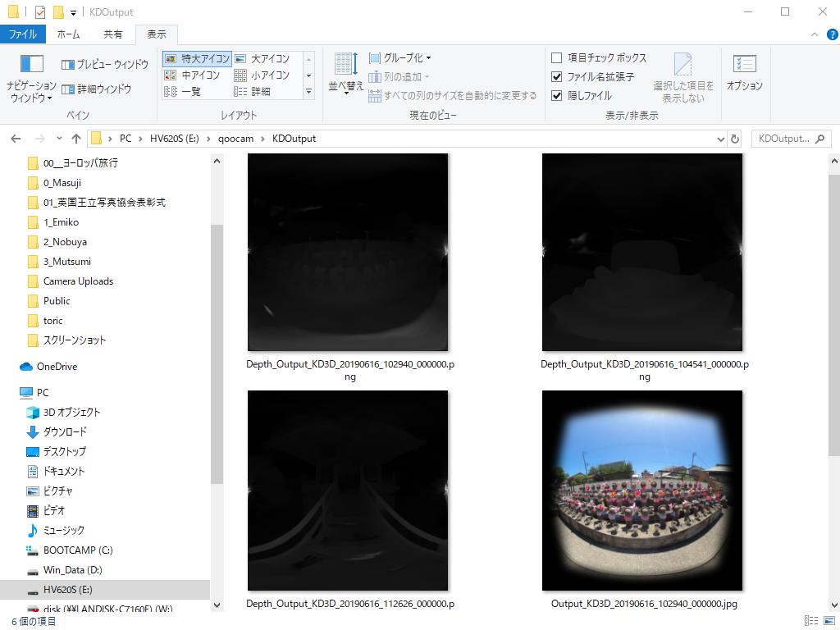Open the Sort by (並べ替え) menu
Viewport: 840px width, 630px height.
coord(345,75)
